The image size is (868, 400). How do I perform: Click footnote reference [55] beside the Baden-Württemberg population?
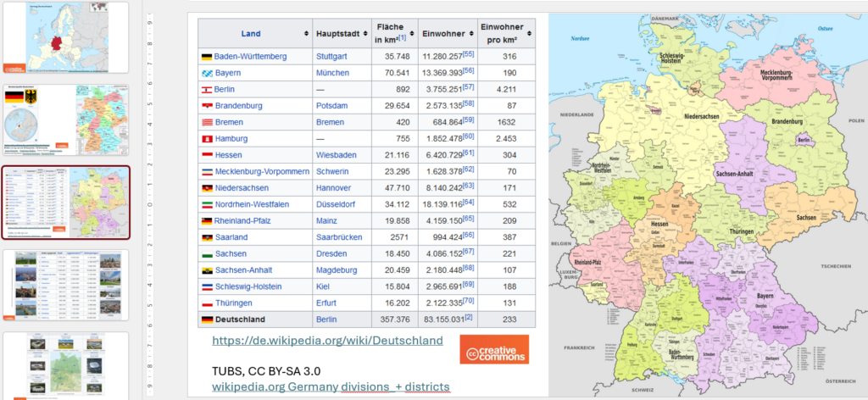click(x=468, y=54)
